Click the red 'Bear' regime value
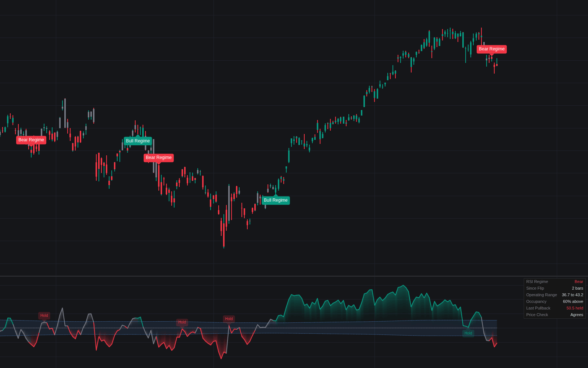Screen dimensions: 588x368 click(579, 282)
